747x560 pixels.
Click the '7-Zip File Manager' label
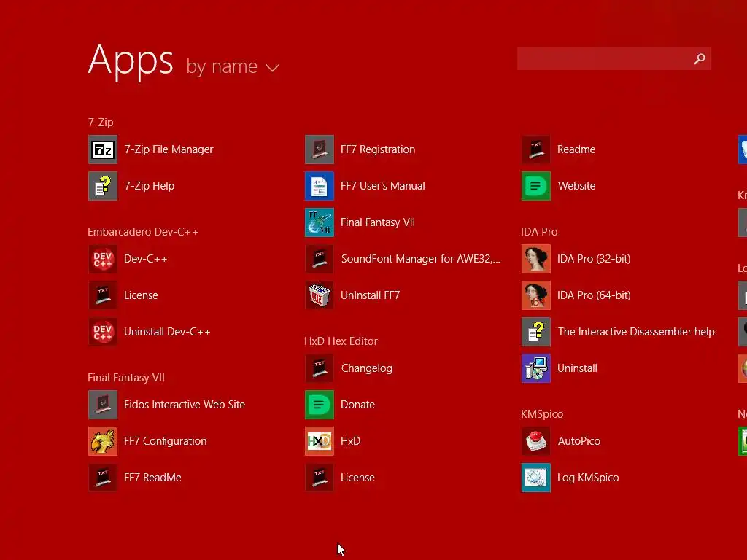[169, 149]
